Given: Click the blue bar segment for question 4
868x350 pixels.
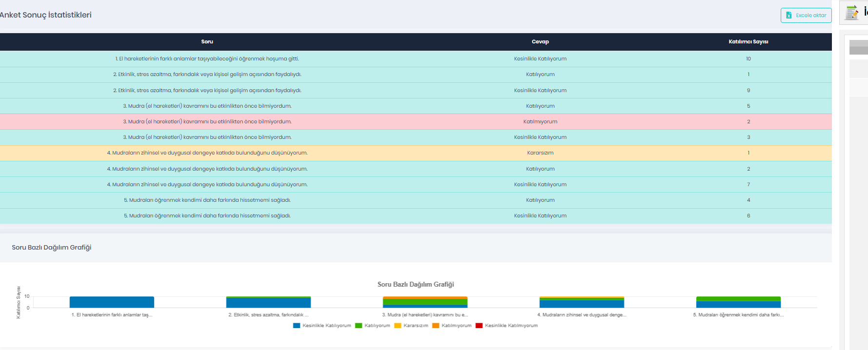Looking at the screenshot, I should point(582,304).
